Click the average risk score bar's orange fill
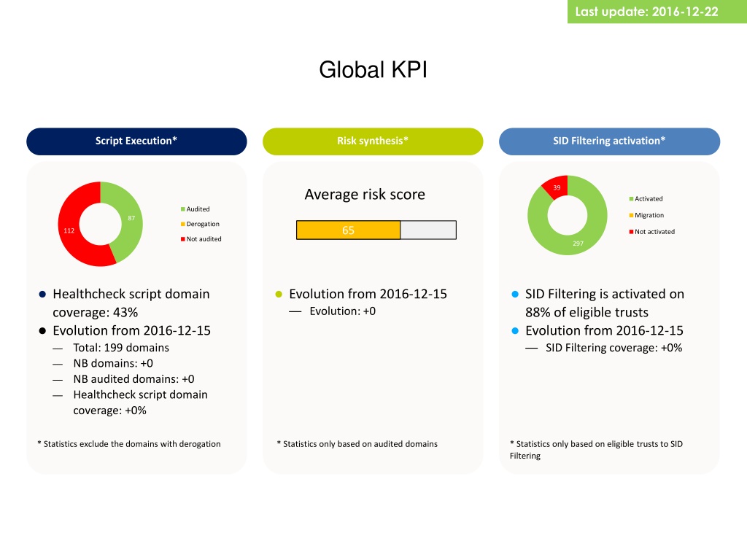Screen dimensions: 747x560 coord(348,230)
